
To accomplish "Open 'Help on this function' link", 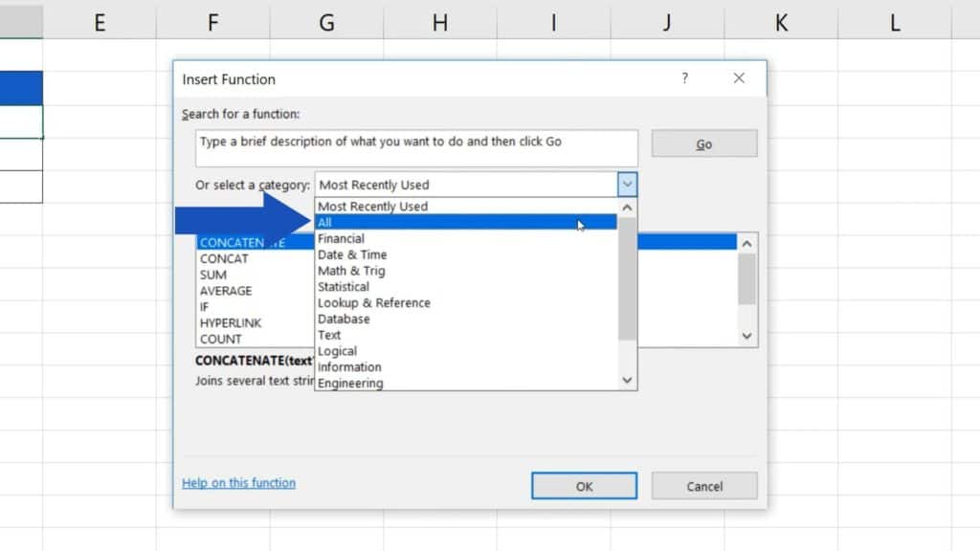I will (237, 482).
